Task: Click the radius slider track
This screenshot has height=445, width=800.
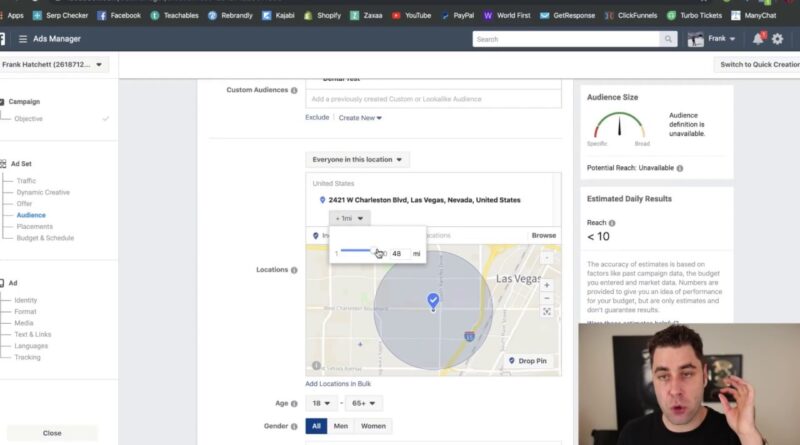Action: [x=361, y=251]
